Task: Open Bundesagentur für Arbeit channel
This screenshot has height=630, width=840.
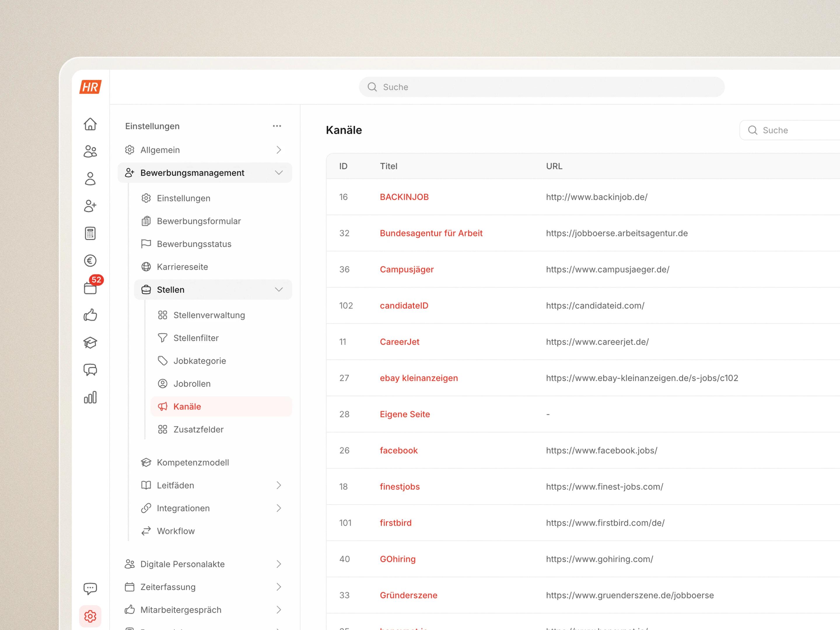Action: tap(431, 233)
